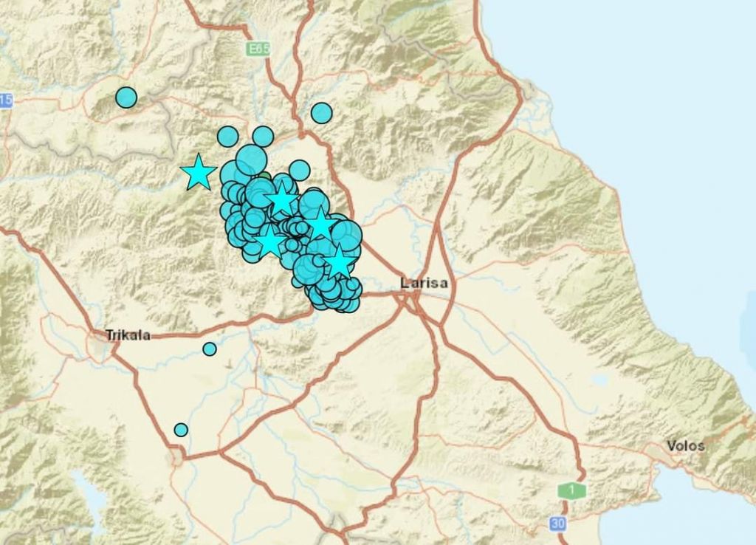Click the largest circle atop the cluster
The image size is (756, 545).
click(252, 160)
